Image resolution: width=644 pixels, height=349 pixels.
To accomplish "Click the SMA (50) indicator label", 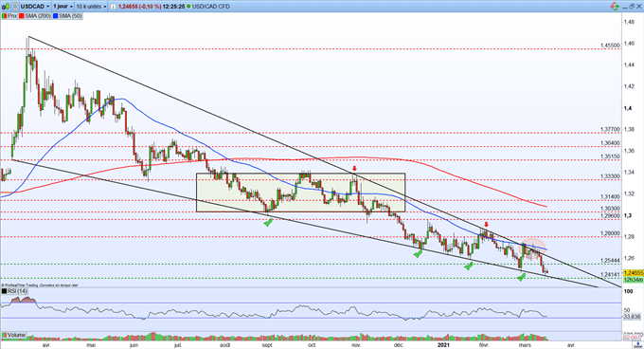I will pyautogui.click(x=70, y=16).
